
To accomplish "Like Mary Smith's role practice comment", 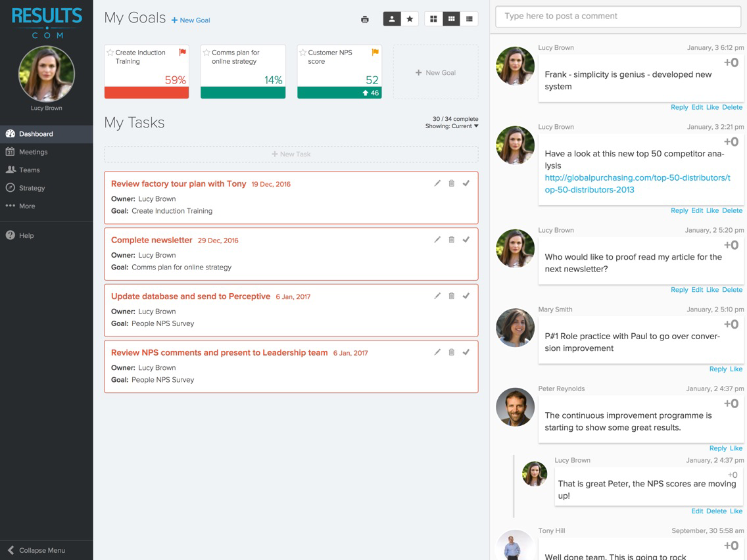I will (x=736, y=369).
